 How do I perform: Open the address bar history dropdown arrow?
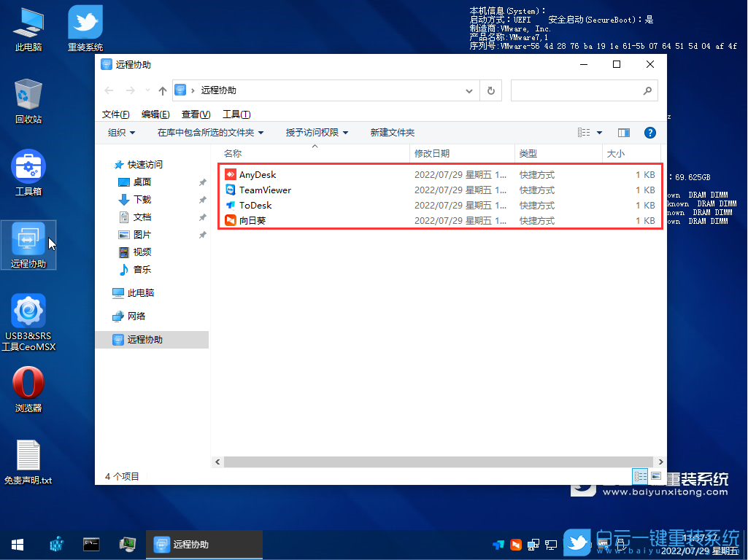coord(469,90)
